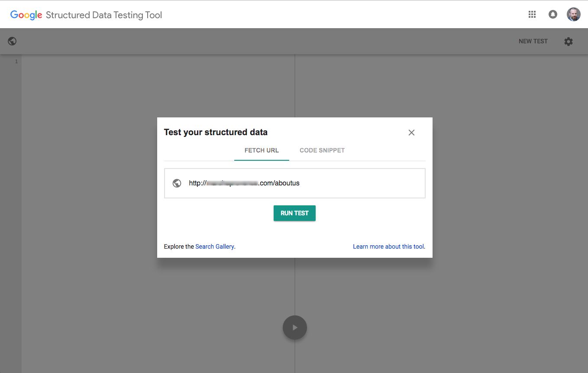588x373 pixels.
Task: Click the Google logo
Action: [26, 15]
